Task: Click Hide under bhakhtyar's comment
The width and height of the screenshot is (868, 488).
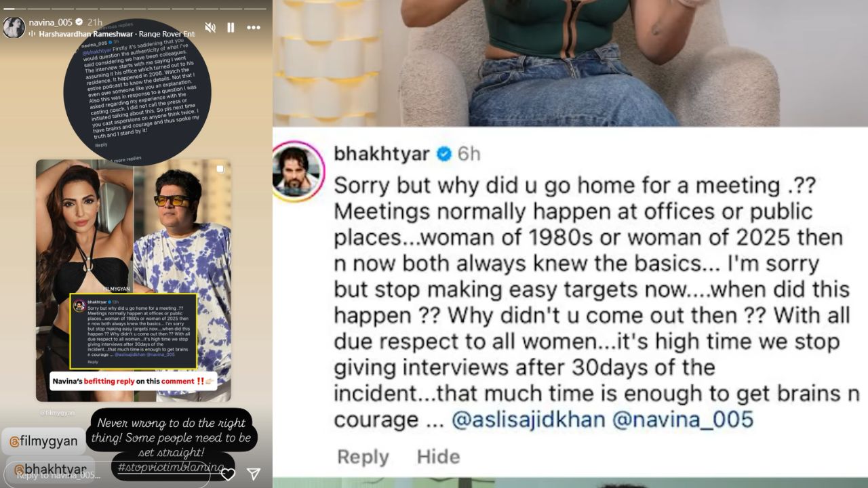Action: coord(438,457)
